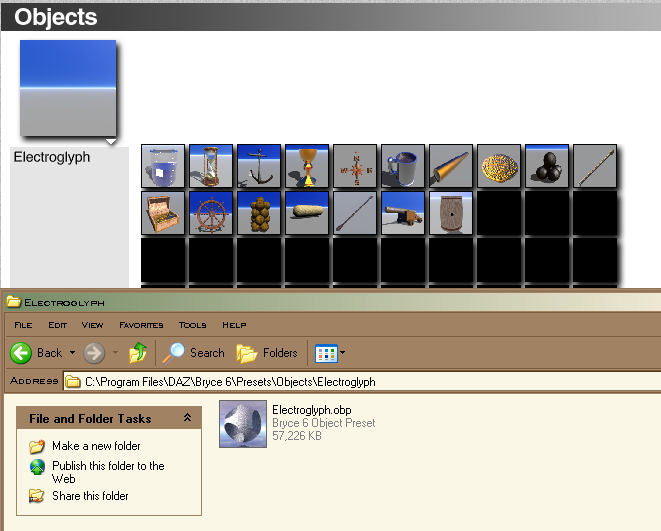Click Share this folder
661x531 pixels.
(90, 496)
